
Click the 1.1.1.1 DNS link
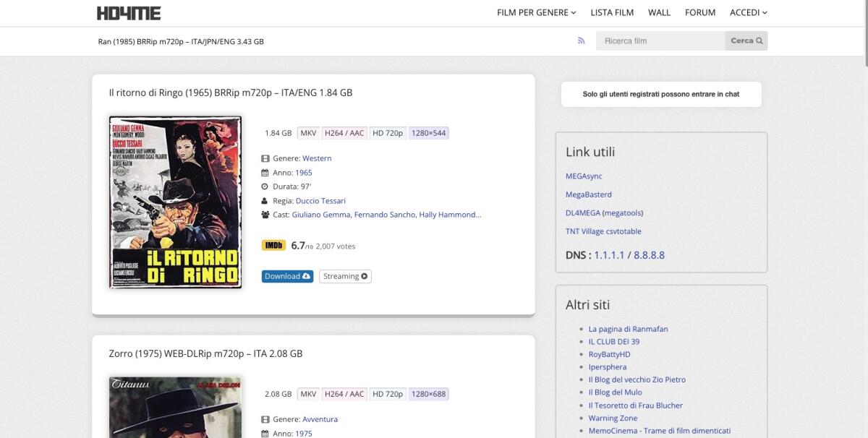(609, 255)
